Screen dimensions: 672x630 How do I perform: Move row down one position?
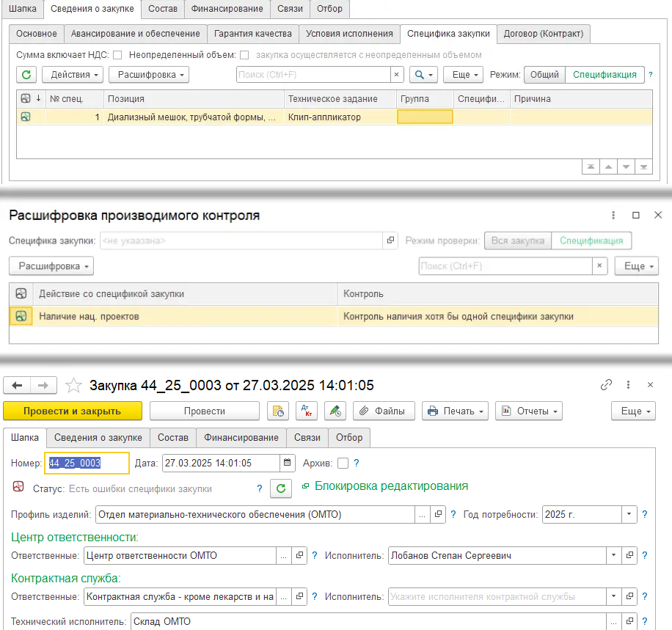[x=626, y=166]
